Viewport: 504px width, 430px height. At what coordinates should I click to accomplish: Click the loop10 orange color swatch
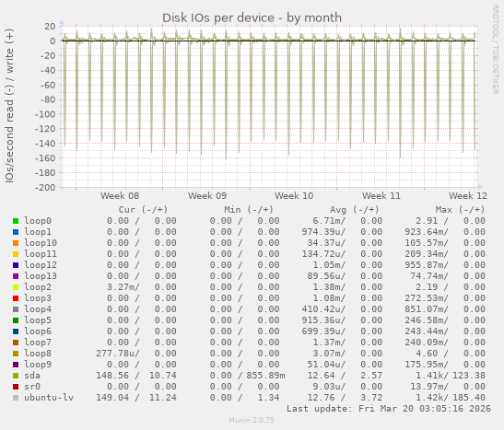(x=16, y=243)
